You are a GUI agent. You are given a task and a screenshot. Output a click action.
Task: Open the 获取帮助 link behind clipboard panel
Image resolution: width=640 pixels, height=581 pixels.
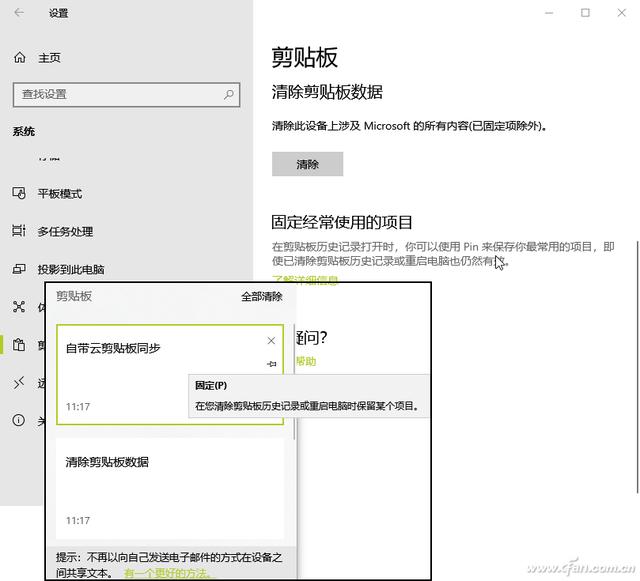click(306, 361)
